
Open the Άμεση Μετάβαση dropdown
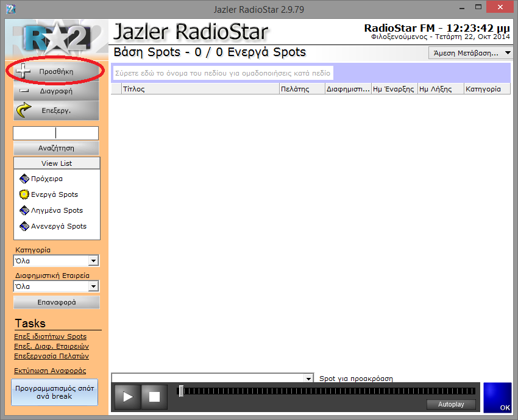click(470, 53)
